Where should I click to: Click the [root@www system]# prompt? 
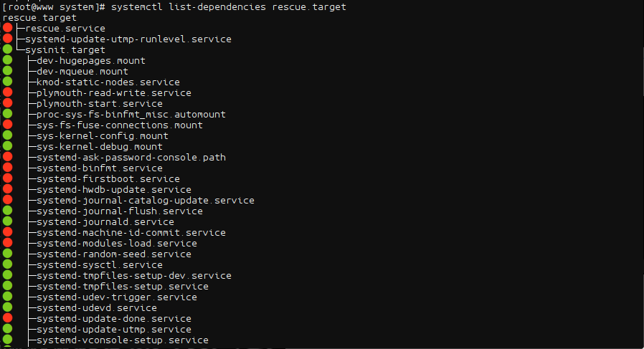point(54,7)
